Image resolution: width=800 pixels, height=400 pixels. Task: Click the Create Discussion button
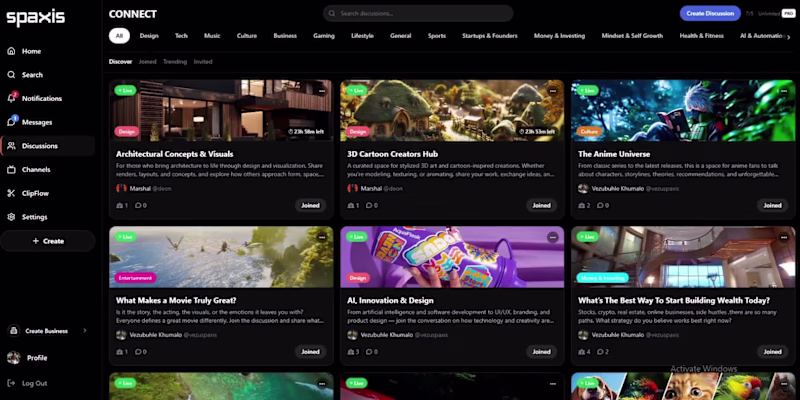(710, 13)
